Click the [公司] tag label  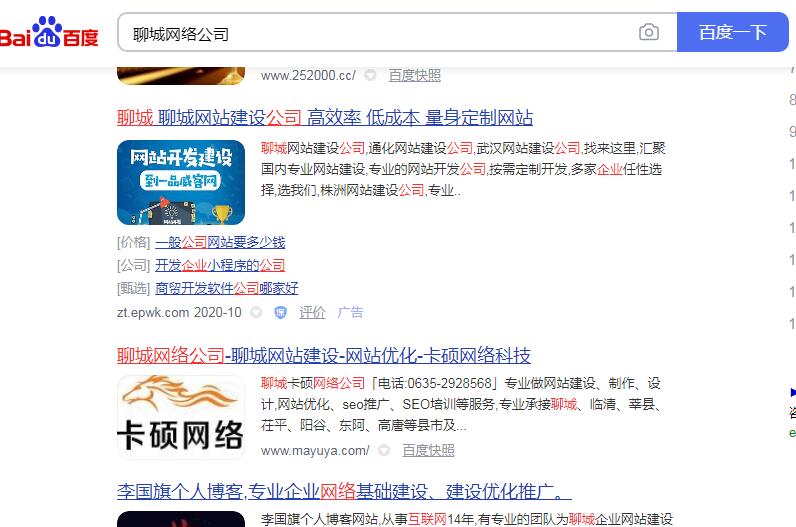coord(134,265)
